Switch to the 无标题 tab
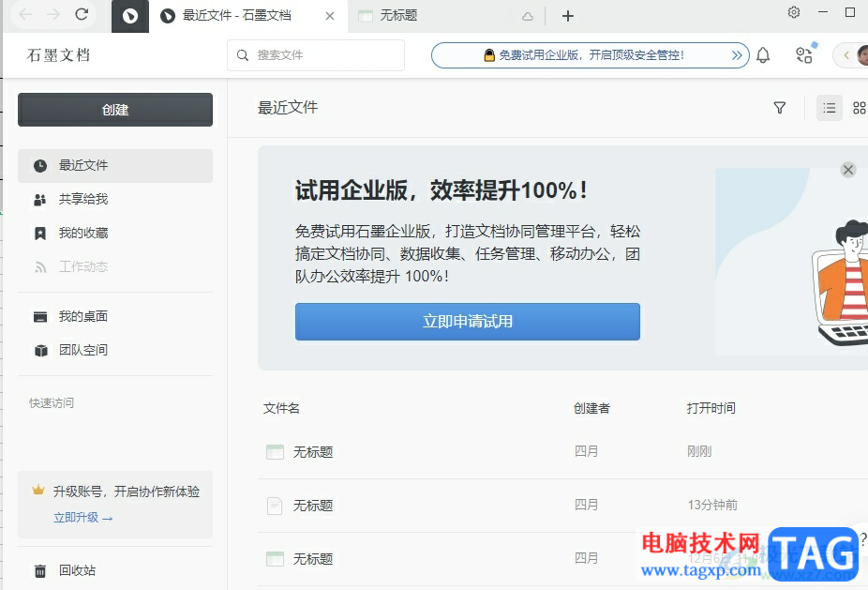Image resolution: width=868 pixels, height=590 pixels. (x=445, y=16)
